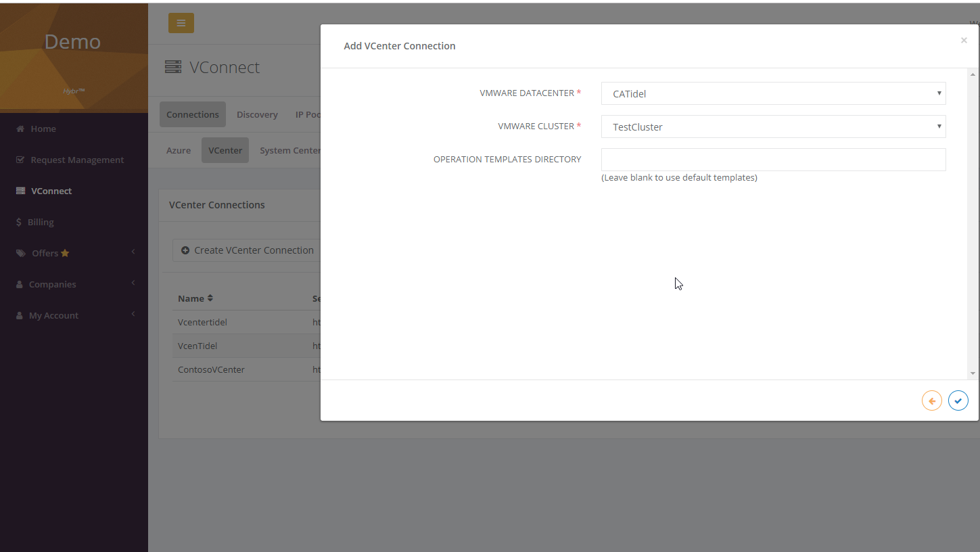Select the Azure connections tab
Screen dimensions: 980x552
(179, 151)
